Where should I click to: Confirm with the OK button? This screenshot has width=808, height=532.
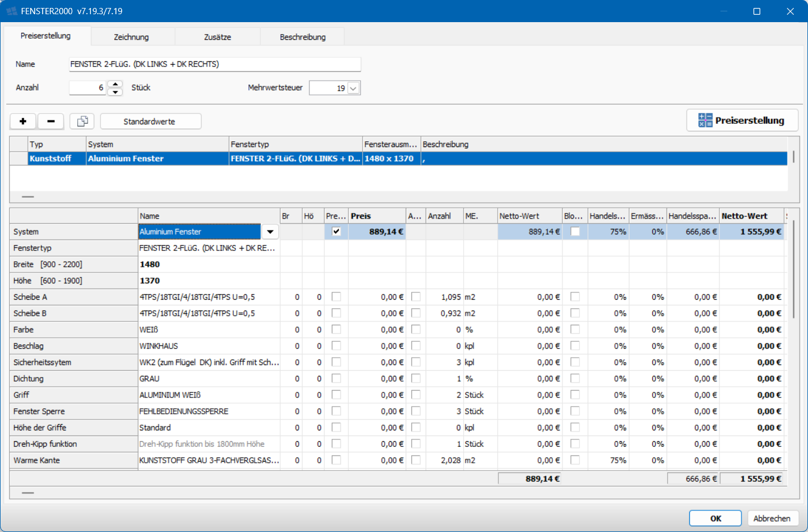(715, 518)
